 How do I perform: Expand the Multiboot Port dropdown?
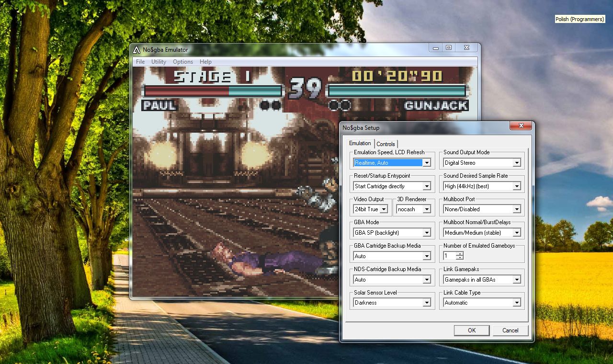coord(516,209)
